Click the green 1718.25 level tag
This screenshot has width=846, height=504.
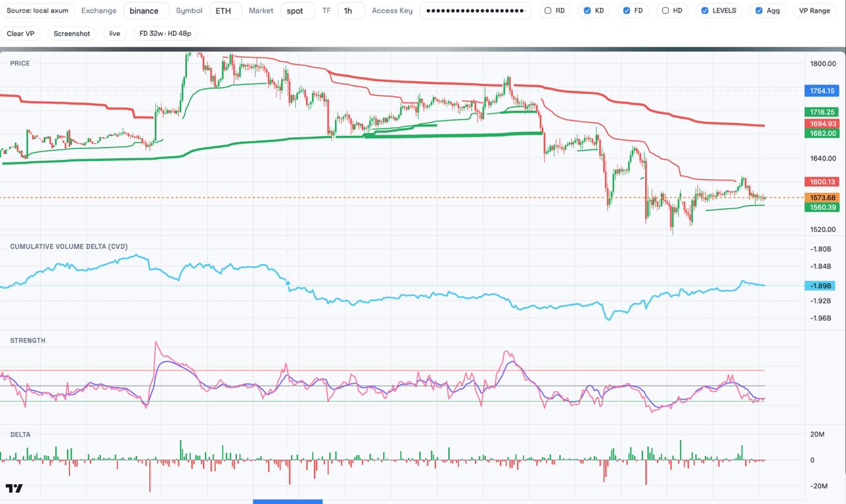820,112
